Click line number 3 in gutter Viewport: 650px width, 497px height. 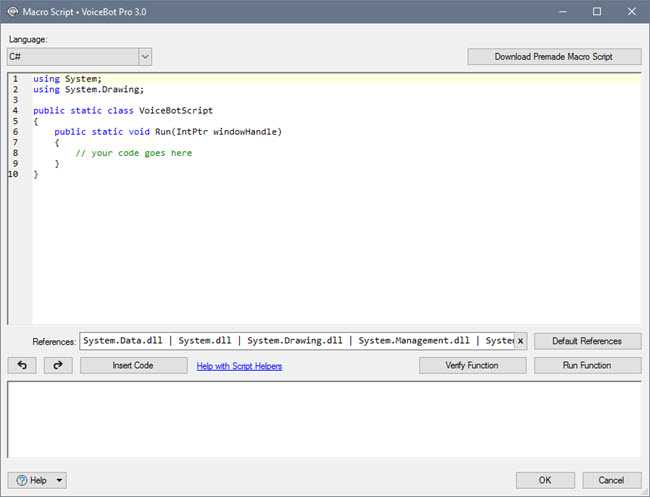point(15,100)
